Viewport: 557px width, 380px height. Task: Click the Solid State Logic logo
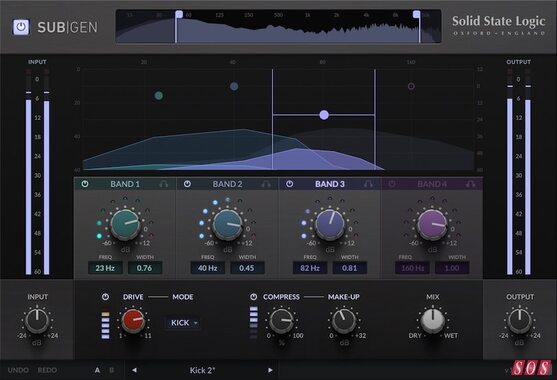point(498,25)
